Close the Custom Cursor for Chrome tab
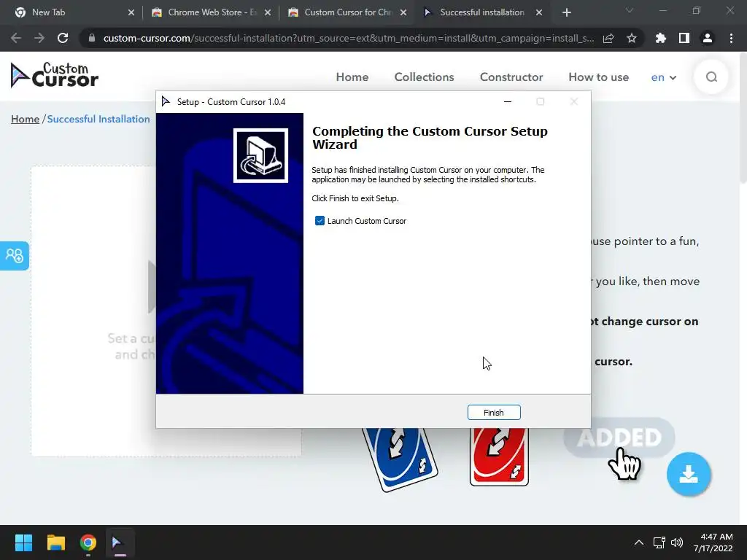 (x=403, y=12)
